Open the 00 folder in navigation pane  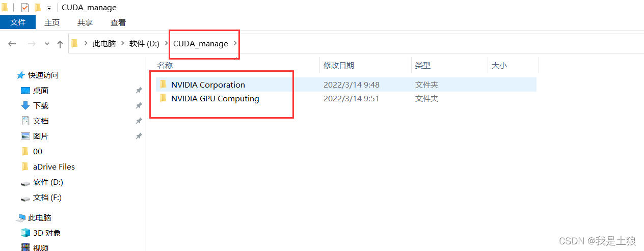click(38, 151)
